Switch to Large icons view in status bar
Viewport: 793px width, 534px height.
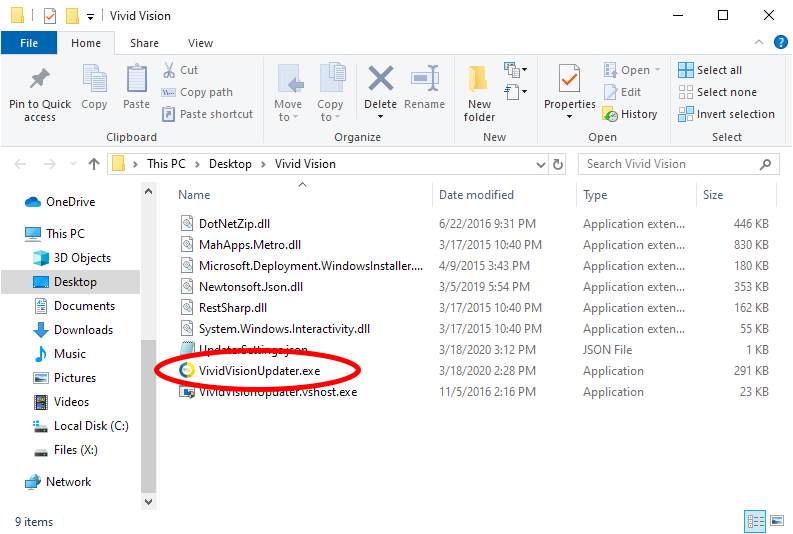[777, 520]
